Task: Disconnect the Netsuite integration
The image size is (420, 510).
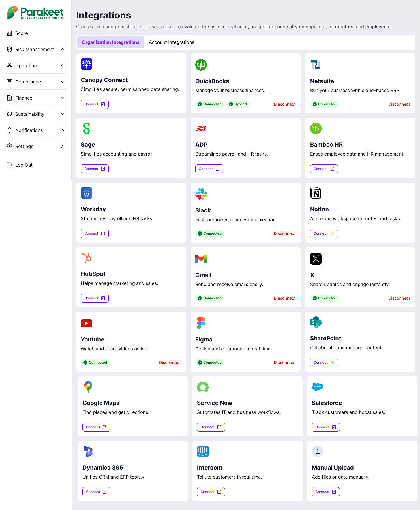Action: (399, 104)
